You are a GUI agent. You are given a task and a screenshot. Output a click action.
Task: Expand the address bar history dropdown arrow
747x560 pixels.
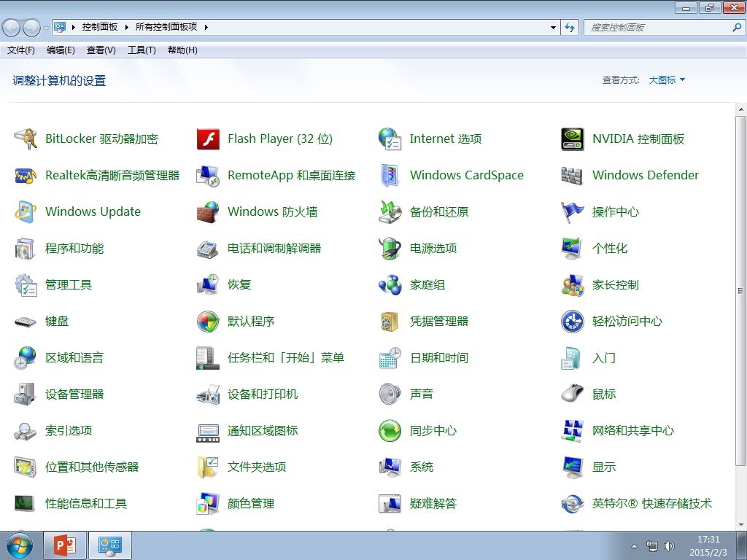coord(553,28)
